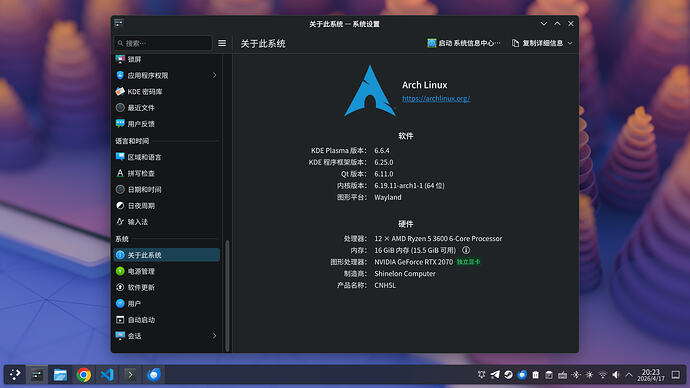Screen dimensions: 690x388
Task: Open Dolphin file manager from the taskbar
Action: click(60, 375)
